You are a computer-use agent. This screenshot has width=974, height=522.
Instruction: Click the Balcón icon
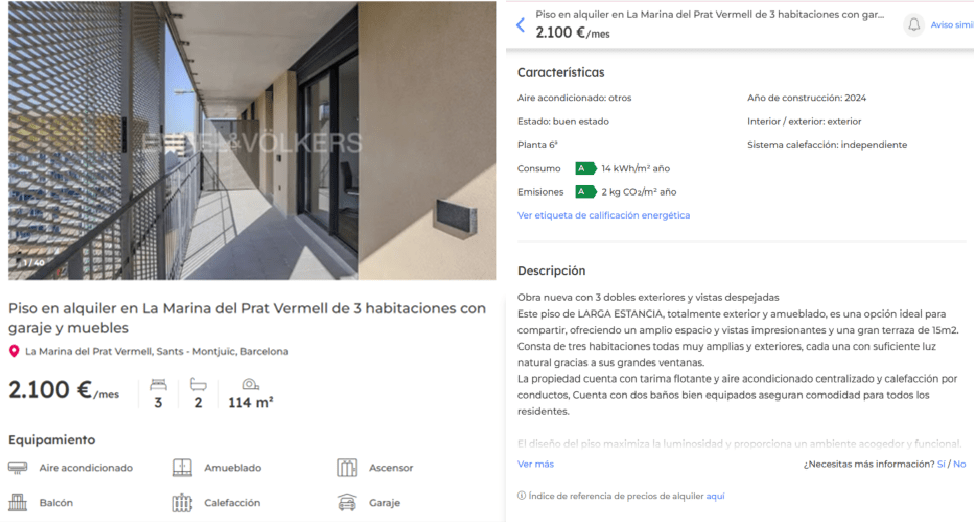tap(17, 502)
